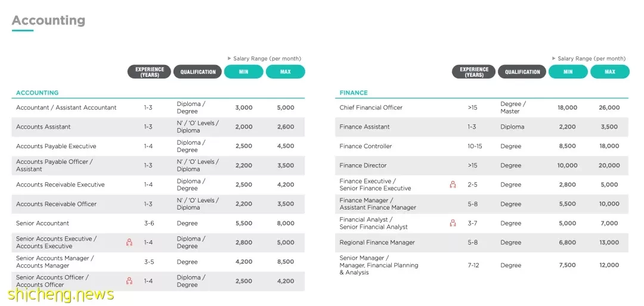Screen dimensions: 644x306
Task: Select the 'Chief Financial Officer' job title
Action: click(x=371, y=108)
